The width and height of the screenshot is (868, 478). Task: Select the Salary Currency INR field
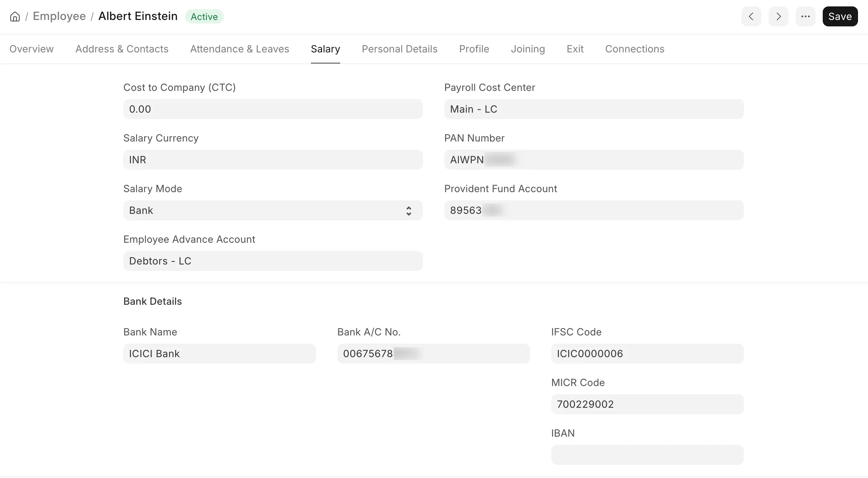273,160
